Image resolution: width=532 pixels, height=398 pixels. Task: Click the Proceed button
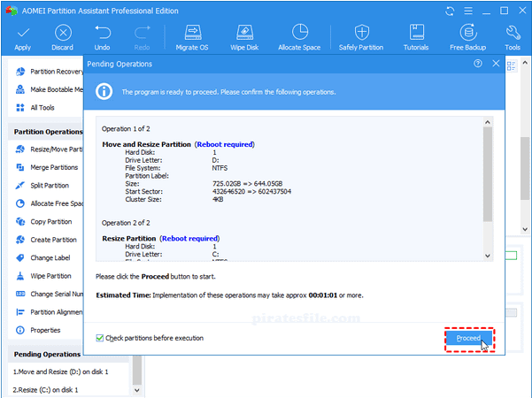[x=468, y=338]
